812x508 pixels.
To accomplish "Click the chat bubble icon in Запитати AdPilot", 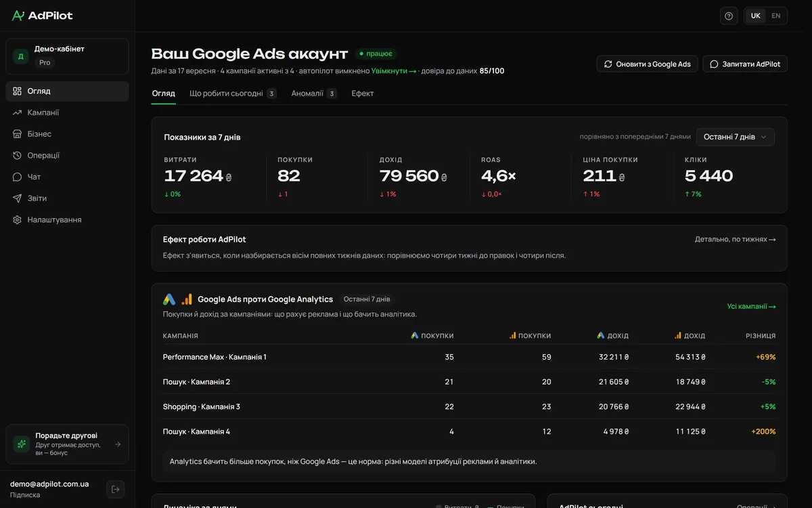I will (714, 64).
